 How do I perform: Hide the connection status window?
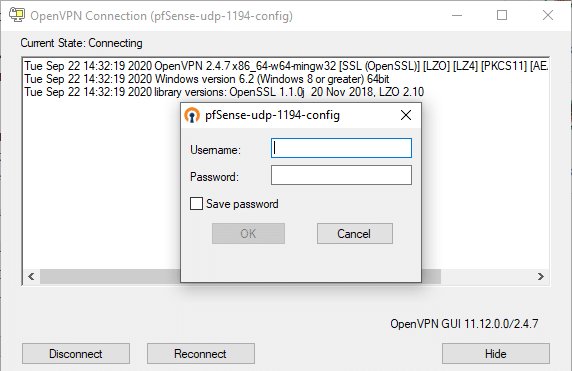click(x=496, y=353)
